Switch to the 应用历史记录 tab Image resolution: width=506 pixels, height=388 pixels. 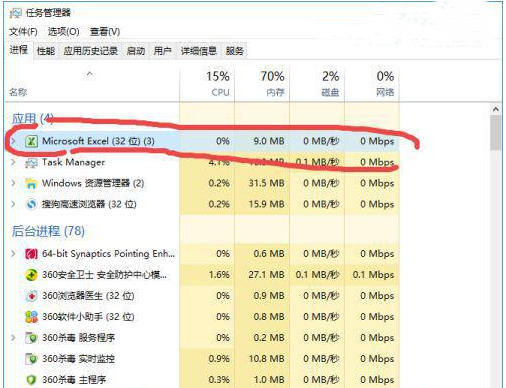(x=90, y=51)
